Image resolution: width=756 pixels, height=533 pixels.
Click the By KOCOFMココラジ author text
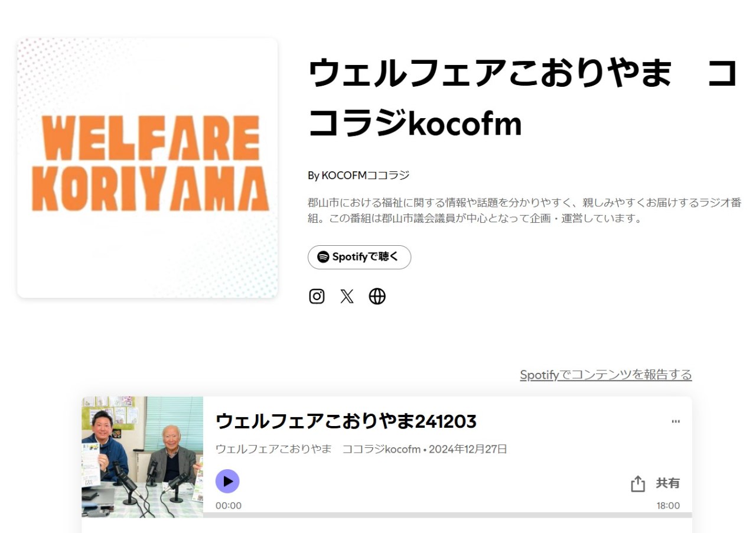[359, 175]
